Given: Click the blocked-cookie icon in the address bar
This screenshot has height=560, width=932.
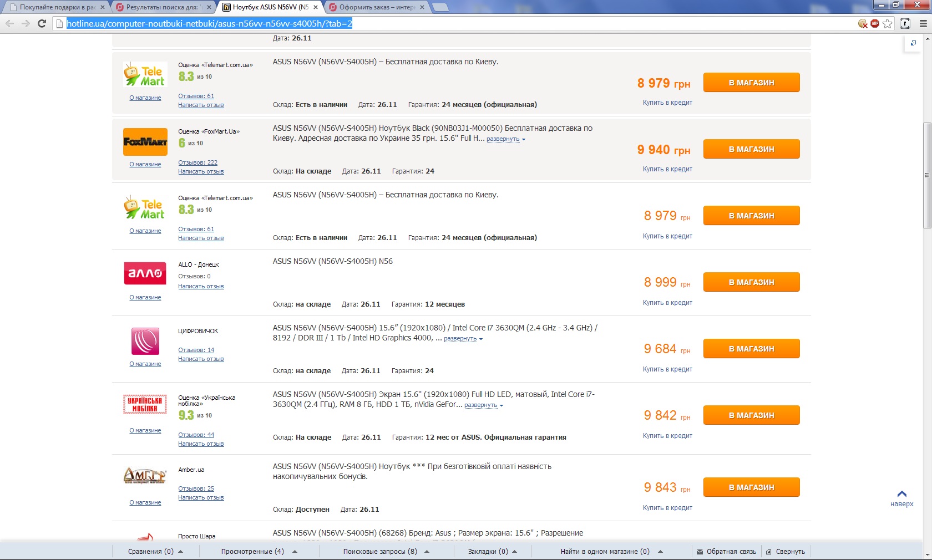Looking at the screenshot, I should (x=863, y=23).
